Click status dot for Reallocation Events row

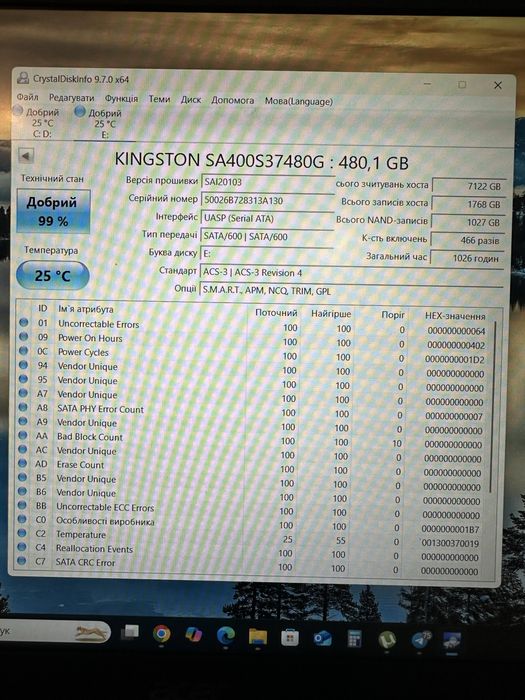21,546
